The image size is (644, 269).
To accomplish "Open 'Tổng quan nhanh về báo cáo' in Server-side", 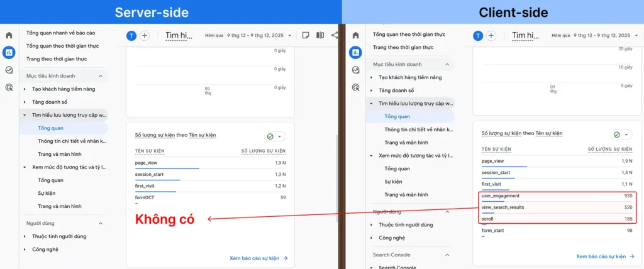I will [61, 33].
